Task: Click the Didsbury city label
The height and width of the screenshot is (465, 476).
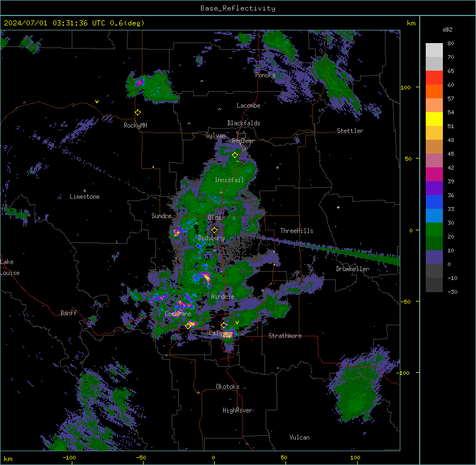Action: tap(211, 238)
